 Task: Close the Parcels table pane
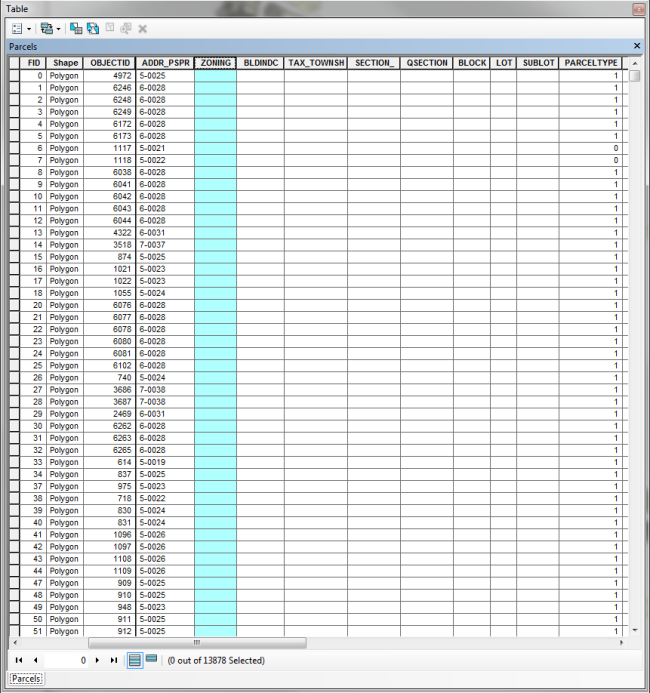click(x=637, y=46)
